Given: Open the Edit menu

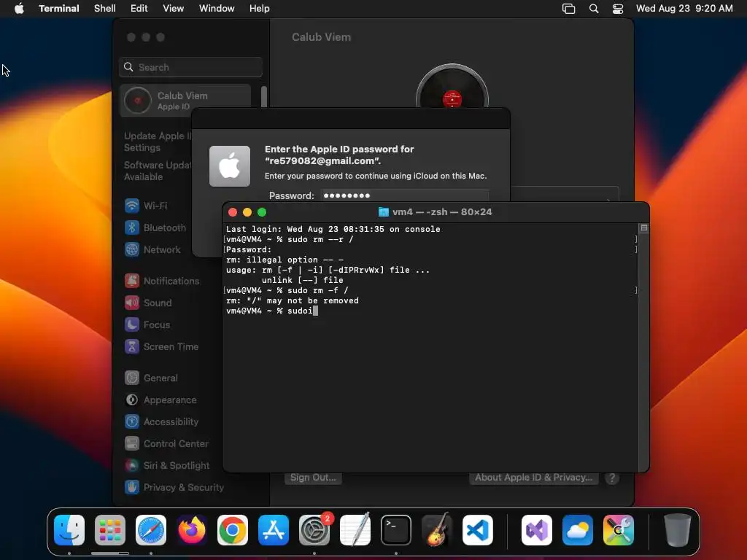Looking at the screenshot, I should point(139,8).
